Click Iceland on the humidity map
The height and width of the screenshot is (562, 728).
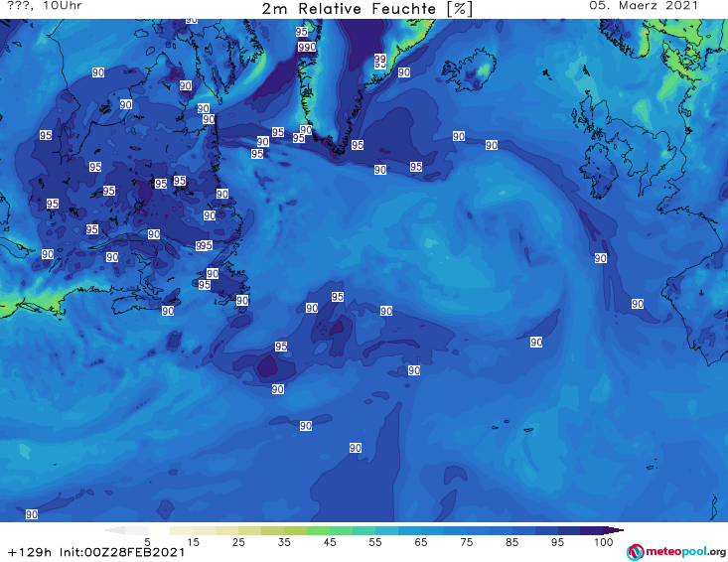(x=468, y=70)
